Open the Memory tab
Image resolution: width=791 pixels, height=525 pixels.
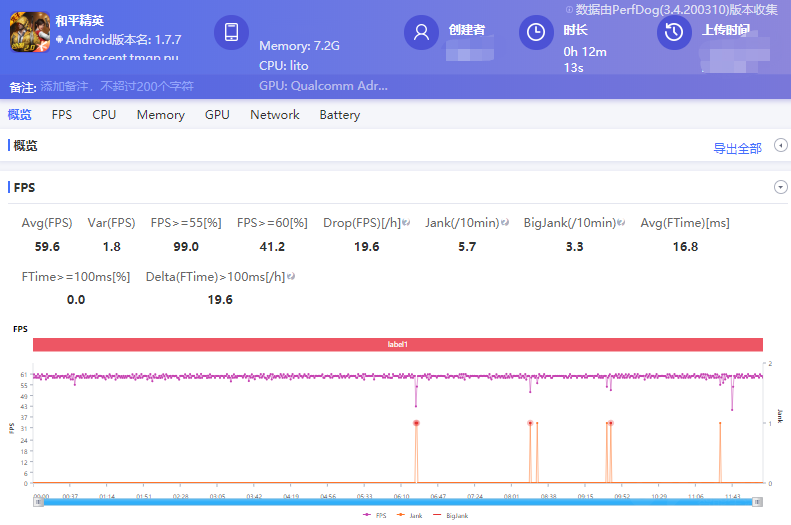[x=160, y=114]
